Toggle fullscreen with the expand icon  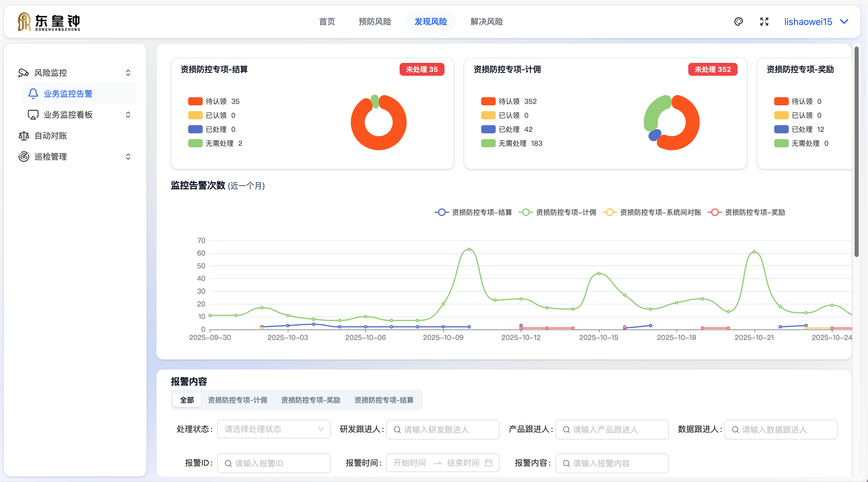click(764, 22)
